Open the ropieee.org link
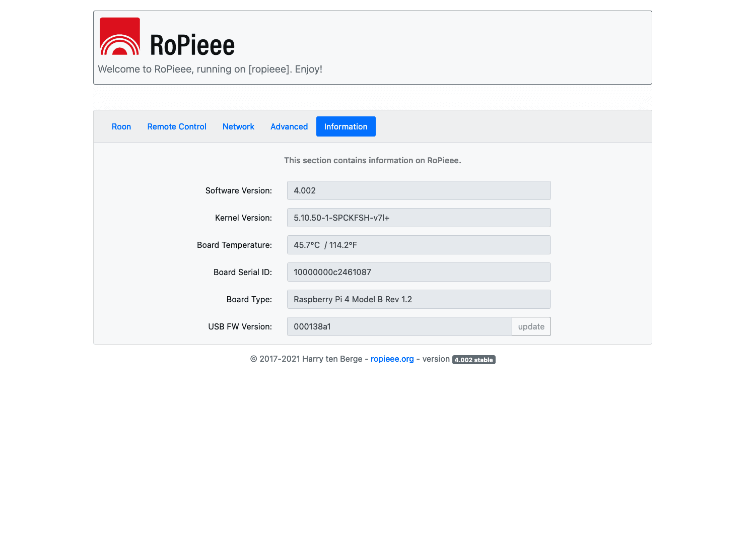The width and height of the screenshot is (756, 535). coord(392,359)
